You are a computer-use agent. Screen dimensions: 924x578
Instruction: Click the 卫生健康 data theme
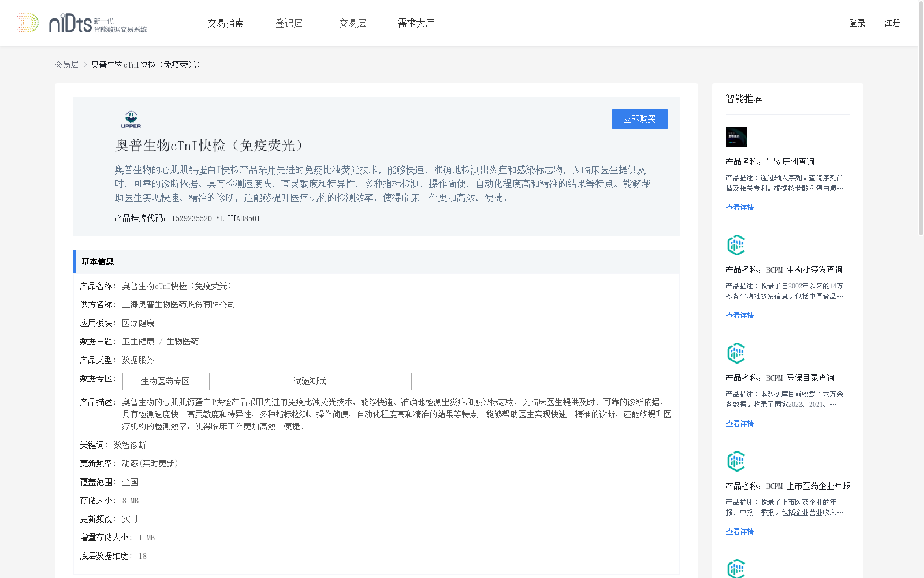pyautogui.click(x=138, y=342)
